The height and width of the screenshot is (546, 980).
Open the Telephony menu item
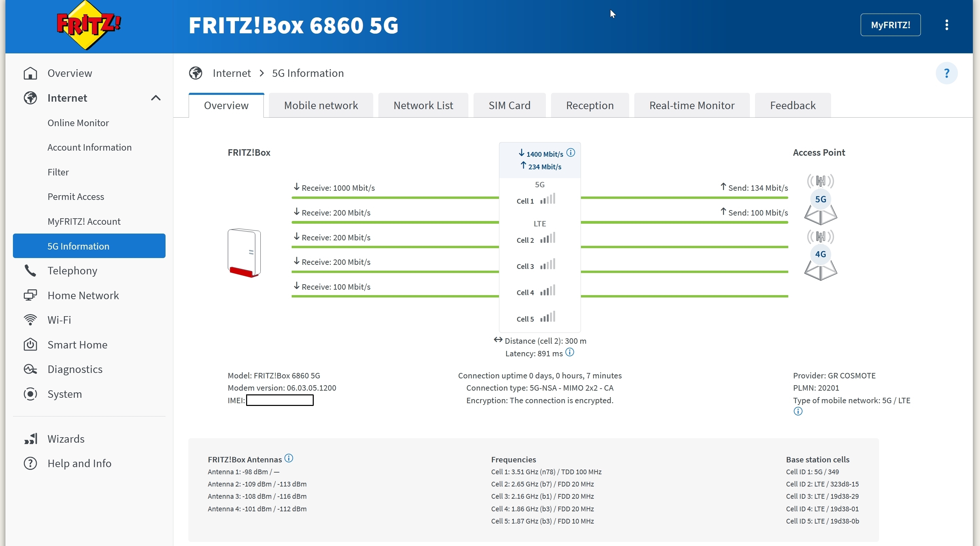click(72, 271)
